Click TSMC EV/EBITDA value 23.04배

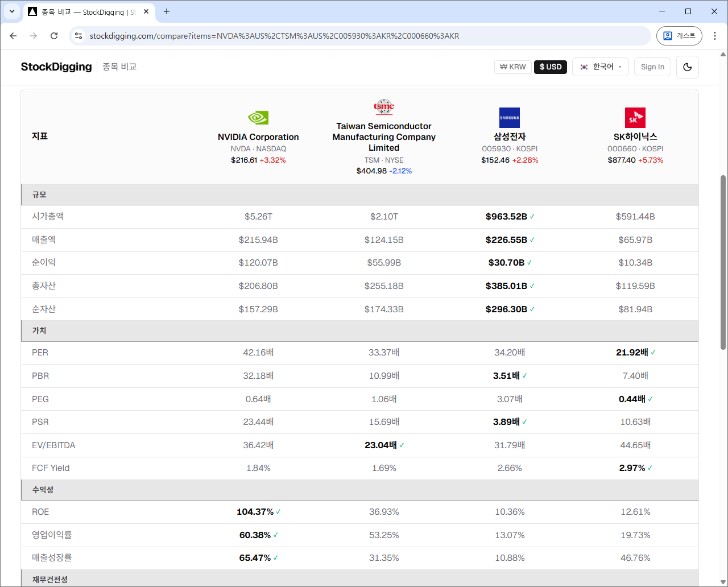(380, 445)
